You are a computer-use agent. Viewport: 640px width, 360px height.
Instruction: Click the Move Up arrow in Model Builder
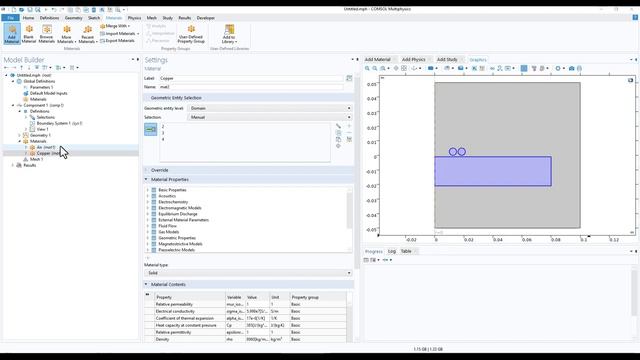(22, 68)
